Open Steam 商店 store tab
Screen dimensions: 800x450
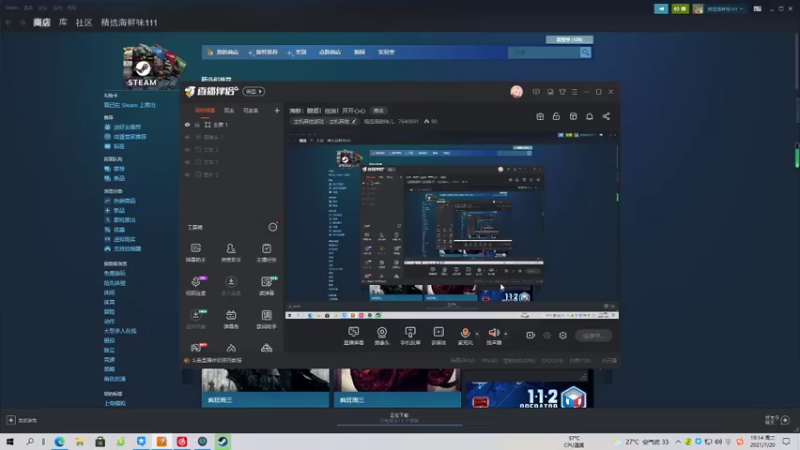point(42,22)
